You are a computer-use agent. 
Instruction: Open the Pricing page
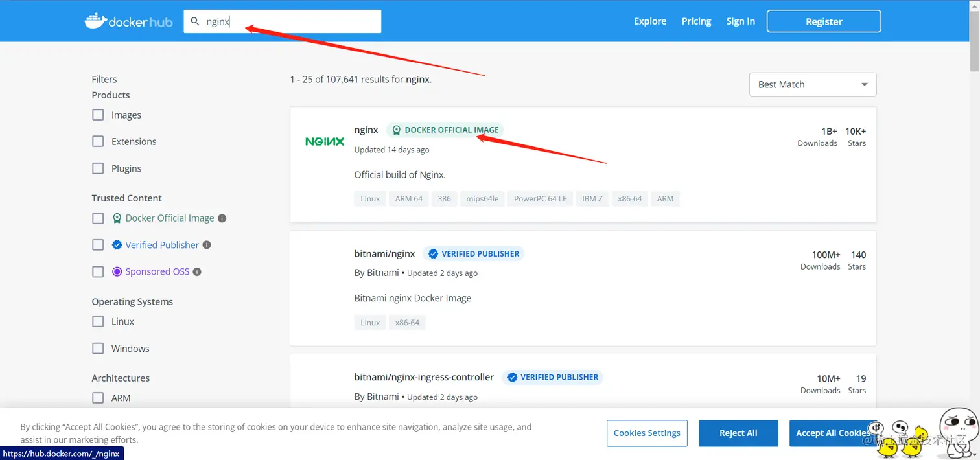pyautogui.click(x=697, y=21)
